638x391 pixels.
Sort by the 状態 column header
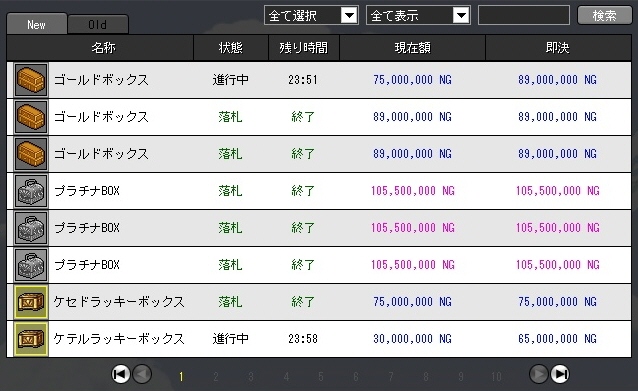coord(231,48)
